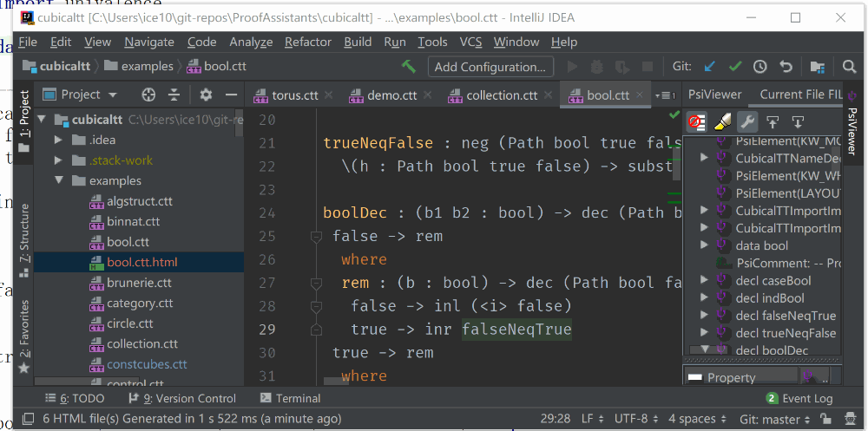Click PsiViewer scroll-from-source down arrow icon

(x=798, y=121)
